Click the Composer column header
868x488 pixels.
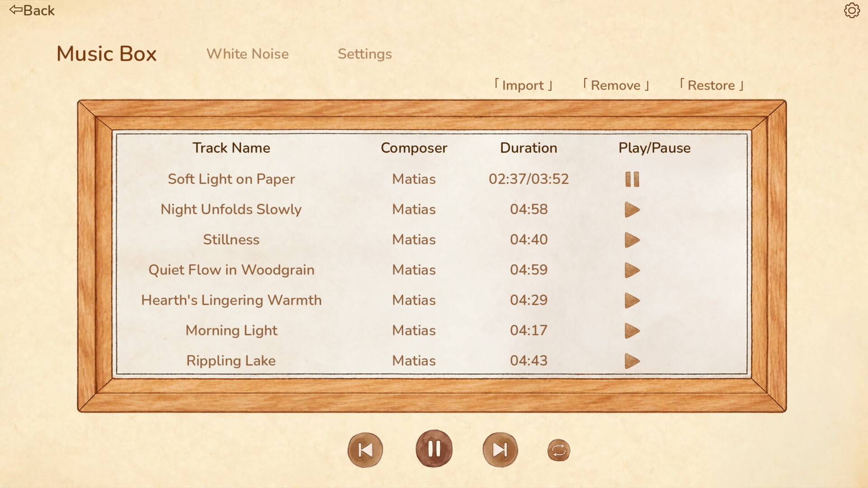414,148
